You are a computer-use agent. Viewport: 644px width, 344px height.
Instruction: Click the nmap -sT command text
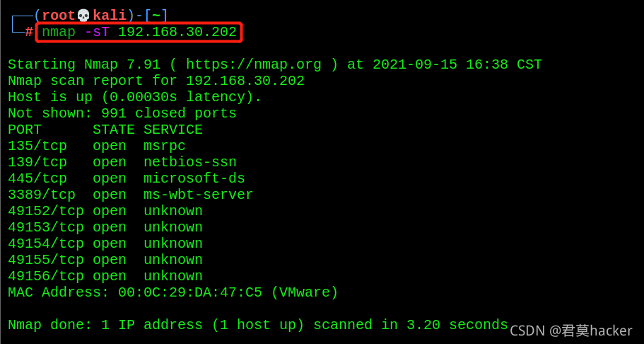[x=139, y=32]
